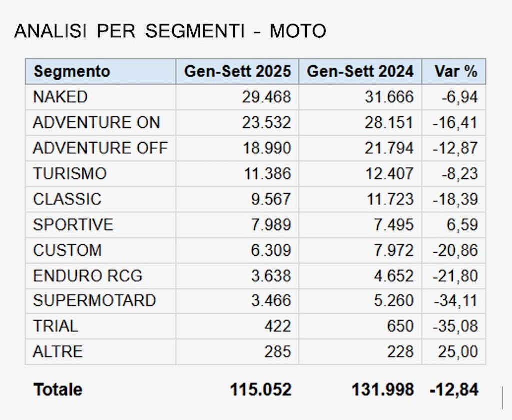The height and width of the screenshot is (420, 512).
Task: Click the TURISMO segment cell
Action: click(70, 174)
